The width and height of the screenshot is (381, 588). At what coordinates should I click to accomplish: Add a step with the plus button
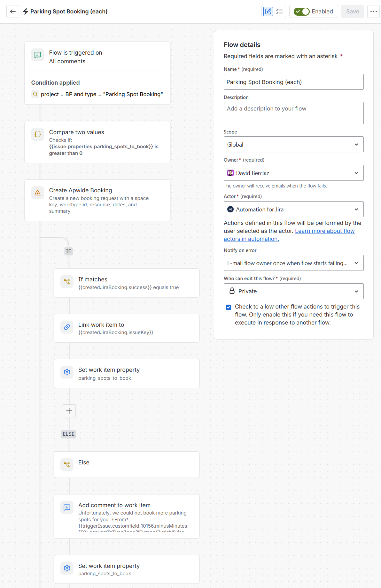[69, 411]
